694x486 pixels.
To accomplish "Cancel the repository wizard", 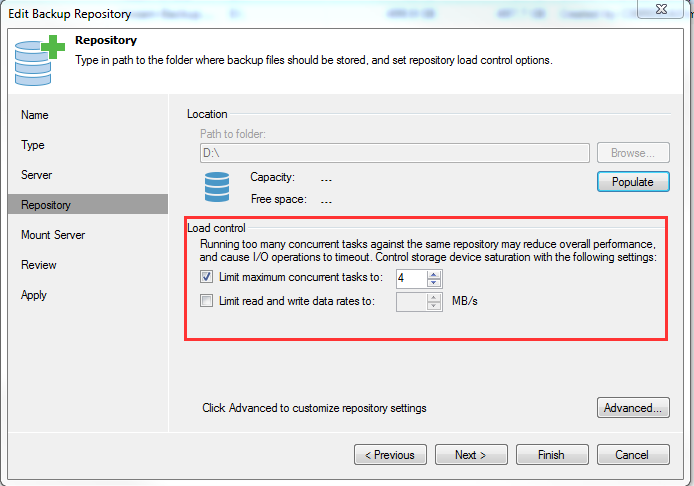I will pyautogui.click(x=633, y=455).
